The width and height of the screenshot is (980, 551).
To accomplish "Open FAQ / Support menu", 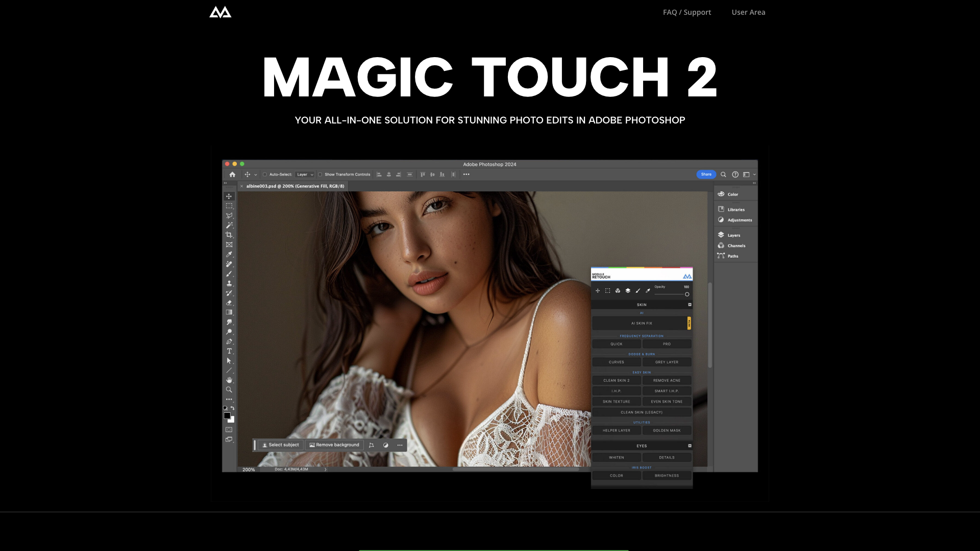I will pyautogui.click(x=687, y=12).
